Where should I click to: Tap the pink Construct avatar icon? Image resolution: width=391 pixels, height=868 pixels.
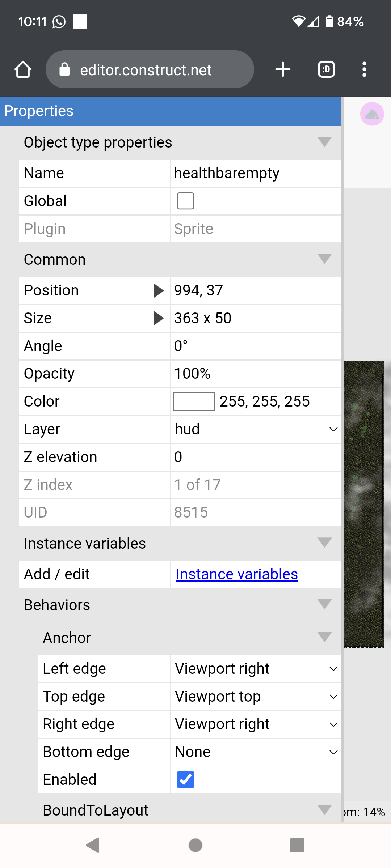372,114
